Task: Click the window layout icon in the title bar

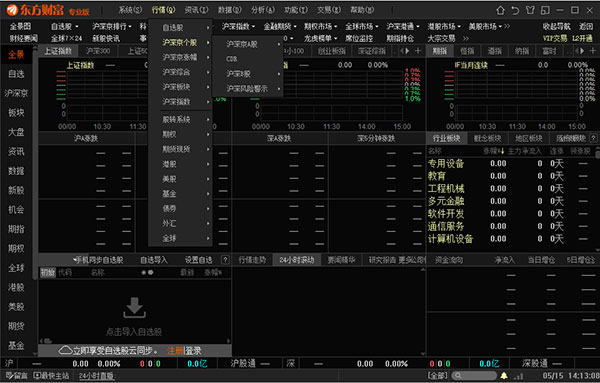Action: pos(545,10)
